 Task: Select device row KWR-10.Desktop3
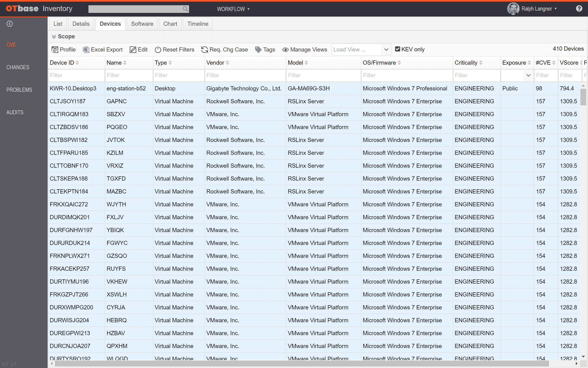[314, 88]
